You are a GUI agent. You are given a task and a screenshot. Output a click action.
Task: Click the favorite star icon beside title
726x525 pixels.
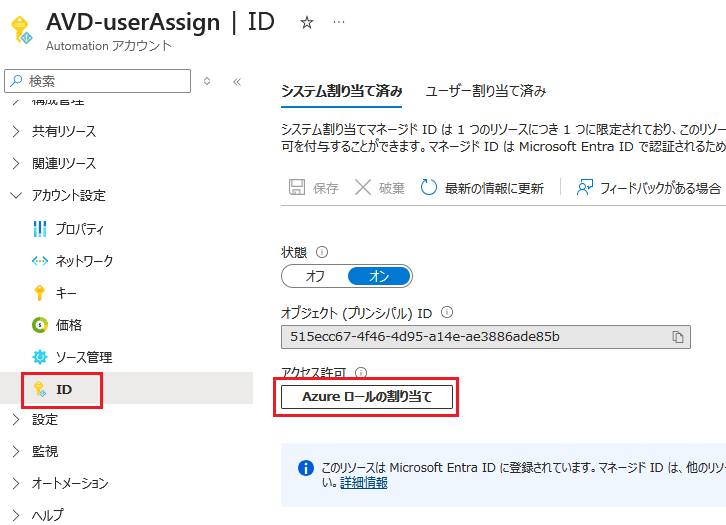[307, 22]
